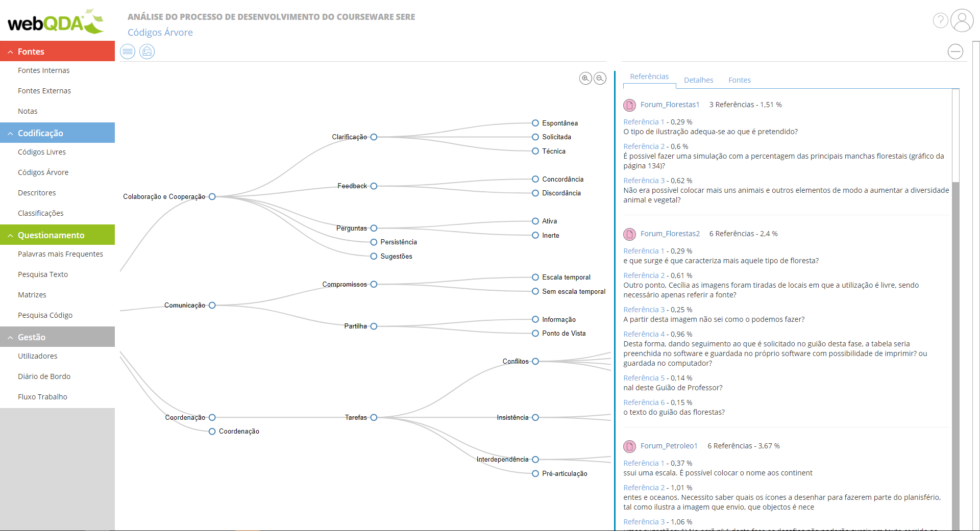
Task: Open Pesquisa Texto in sidebar
Action: [x=43, y=274]
